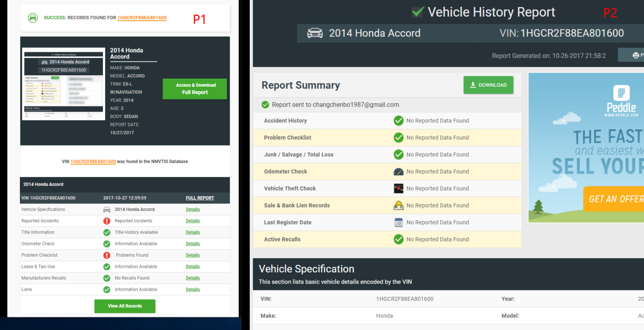644x330 pixels.
Task: Click Last Register Date calendar icon
Action: pyautogui.click(x=399, y=222)
